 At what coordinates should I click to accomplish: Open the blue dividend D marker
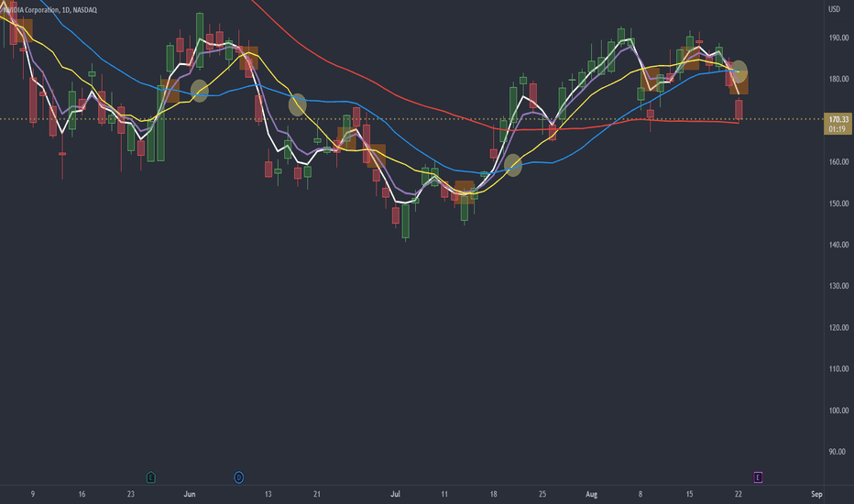pyautogui.click(x=238, y=477)
